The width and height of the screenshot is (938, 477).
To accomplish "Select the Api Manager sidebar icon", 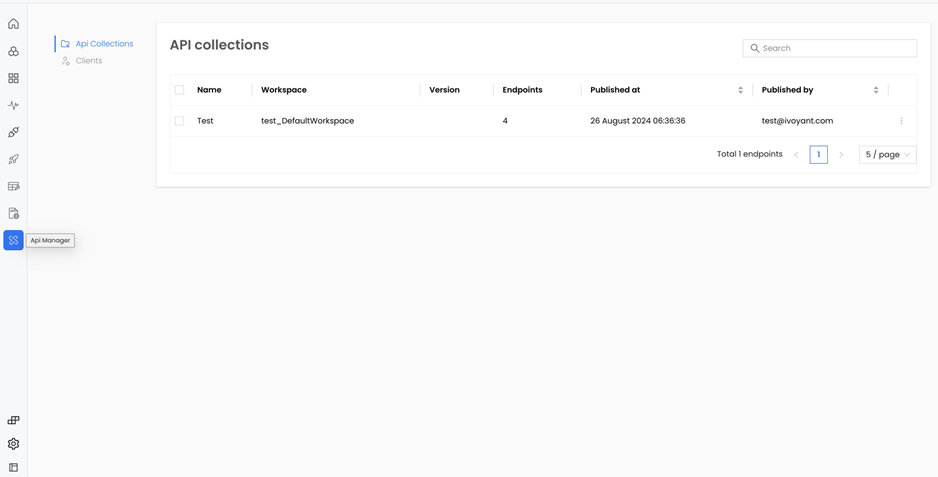I will tap(13, 240).
